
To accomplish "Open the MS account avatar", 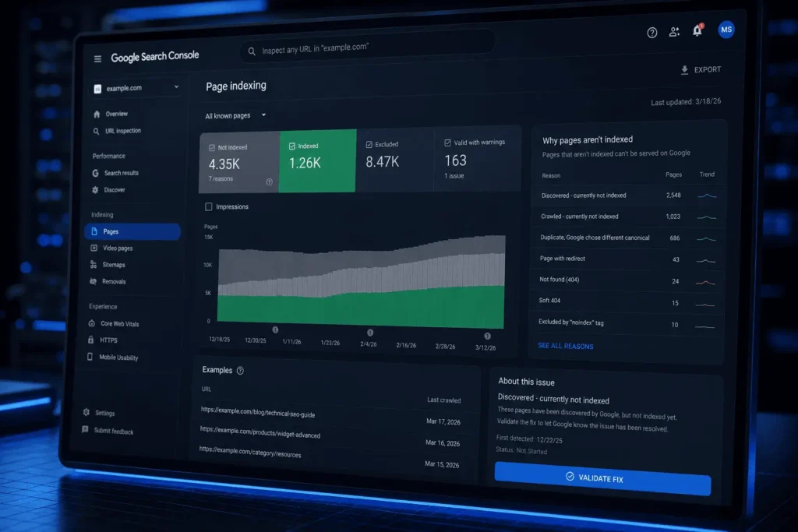I will pyautogui.click(x=726, y=30).
